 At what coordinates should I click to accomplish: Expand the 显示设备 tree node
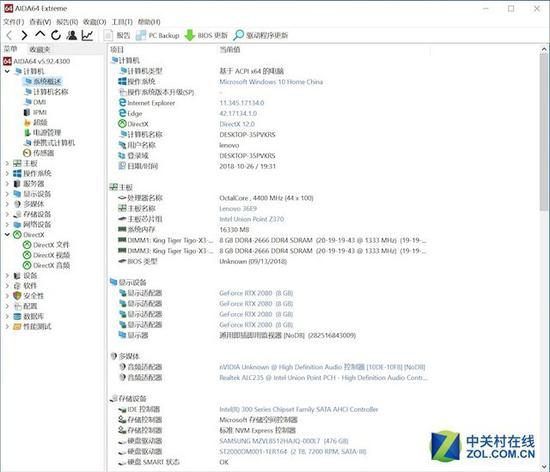pos(7,194)
